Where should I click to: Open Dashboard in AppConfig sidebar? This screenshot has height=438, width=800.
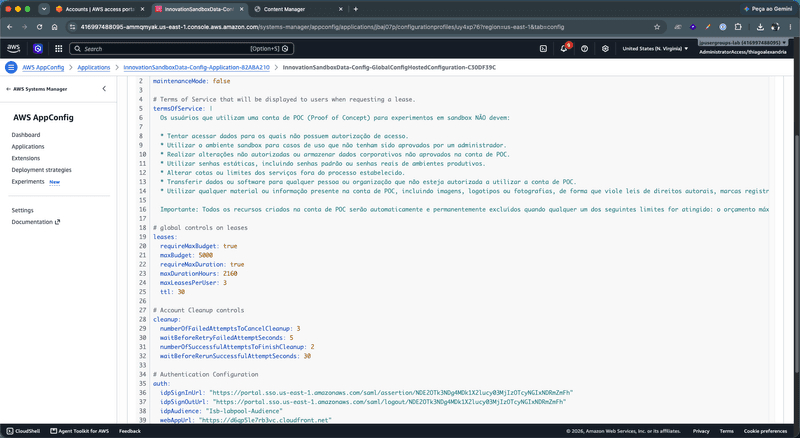point(26,135)
